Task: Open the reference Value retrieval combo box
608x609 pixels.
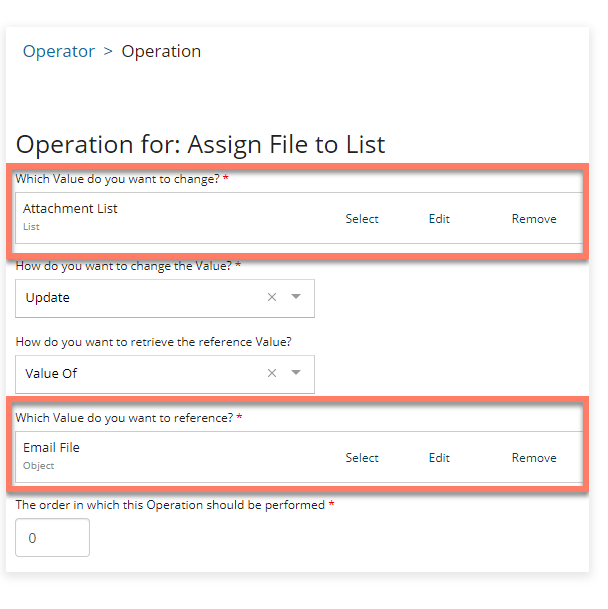Action: tap(165, 374)
